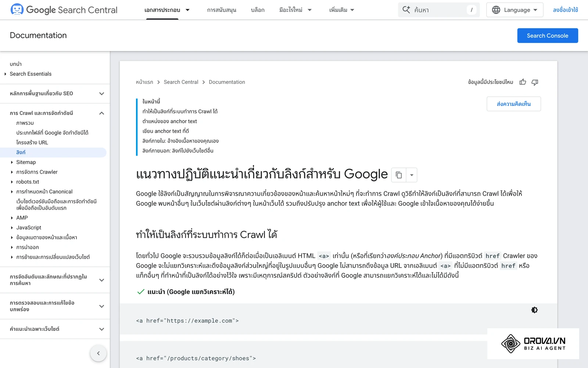Image resolution: width=588 pixels, height=368 pixels.
Task: Click the Search Console button
Action: tap(548, 36)
